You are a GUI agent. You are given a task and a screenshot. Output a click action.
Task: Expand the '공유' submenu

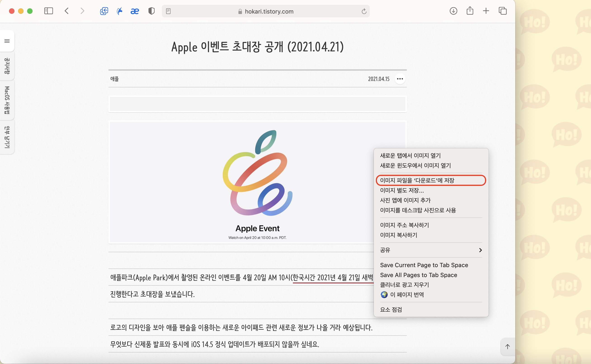click(431, 250)
